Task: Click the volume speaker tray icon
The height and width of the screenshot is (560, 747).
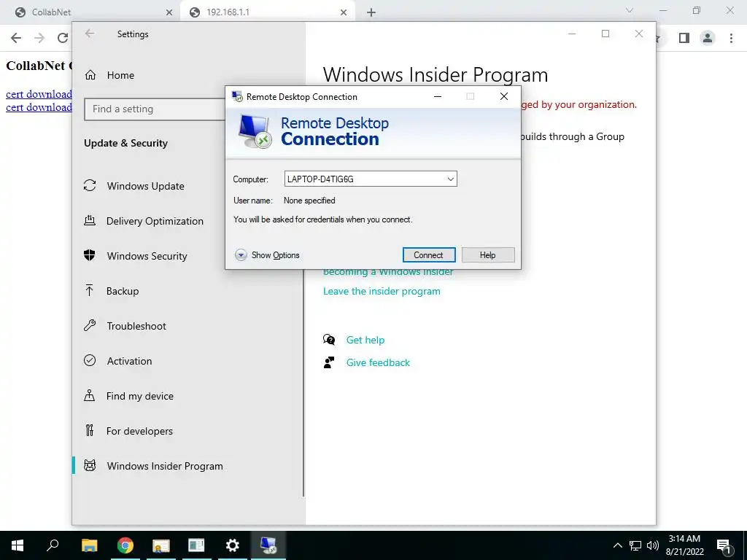Action: tap(653, 545)
